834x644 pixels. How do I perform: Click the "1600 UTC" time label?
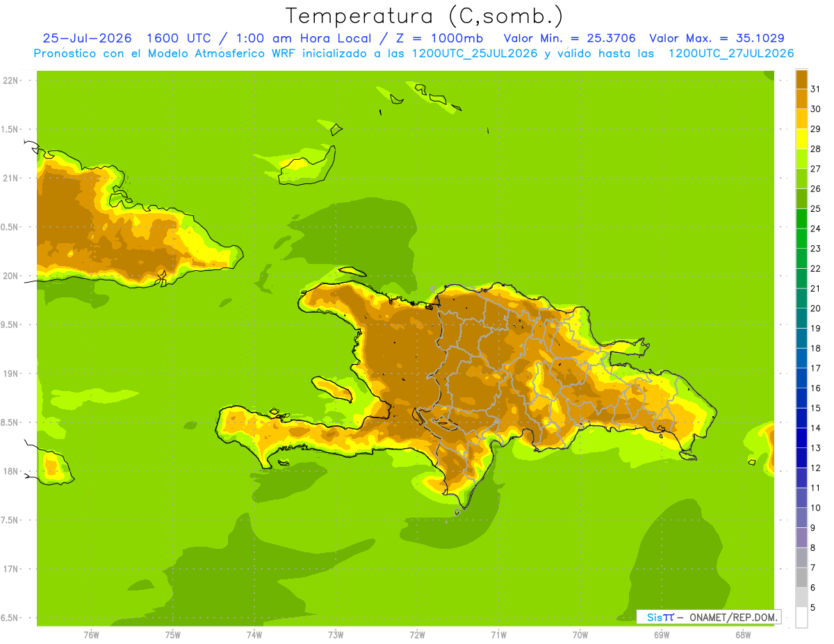click(x=179, y=38)
